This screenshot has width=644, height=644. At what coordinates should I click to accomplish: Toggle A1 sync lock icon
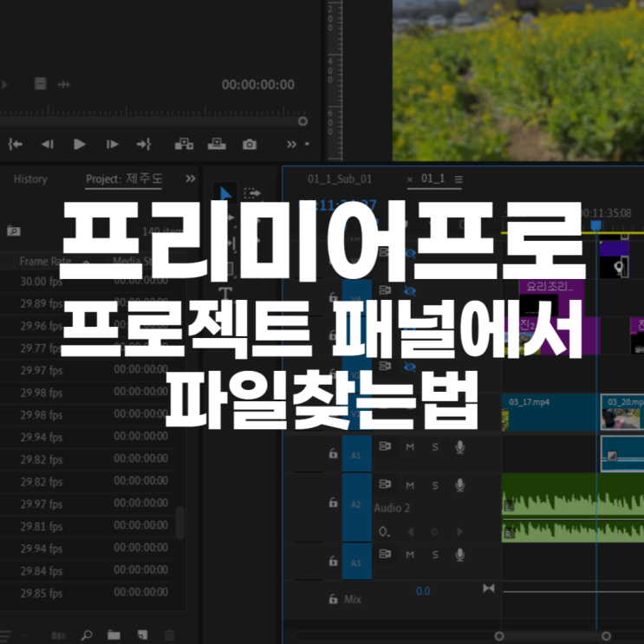[385, 446]
